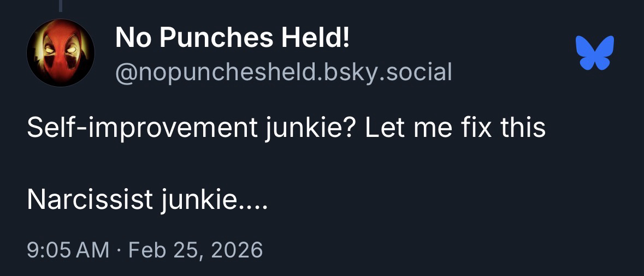The image size is (644, 276).
Task: Click the thread connector line above the avatar
Action: [61, 5]
